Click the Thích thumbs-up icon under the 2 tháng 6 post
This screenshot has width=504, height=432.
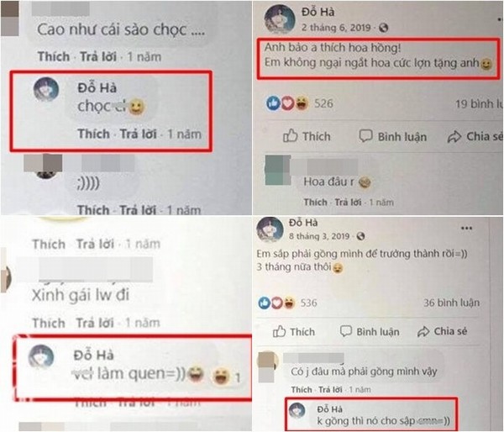(291, 135)
